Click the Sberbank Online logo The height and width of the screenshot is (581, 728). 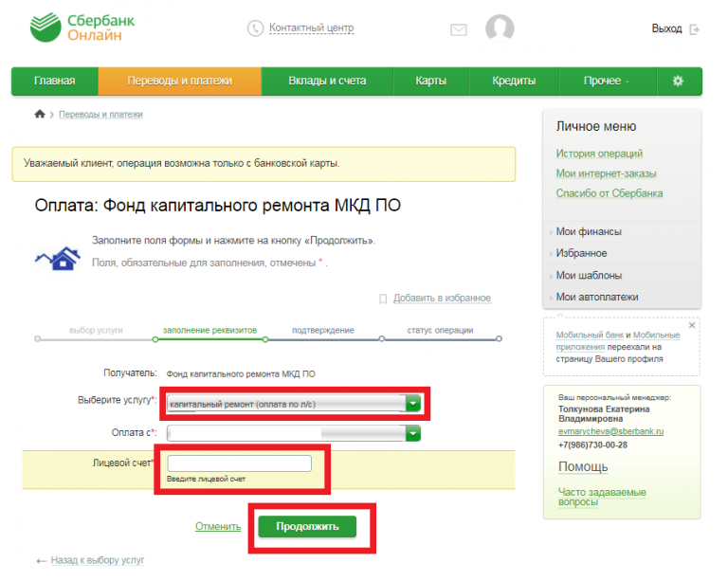tap(84, 29)
